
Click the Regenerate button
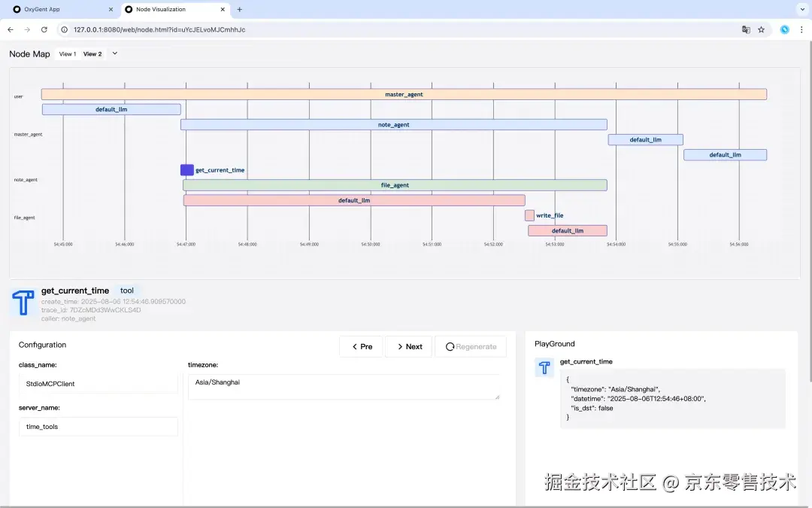471,347
